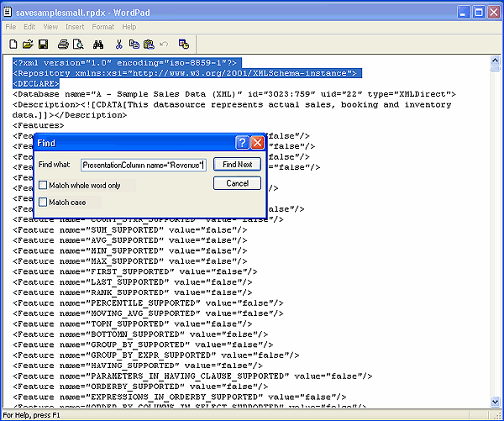Open the Help menu
This screenshot has width=504, height=421.
click(x=129, y=27)
